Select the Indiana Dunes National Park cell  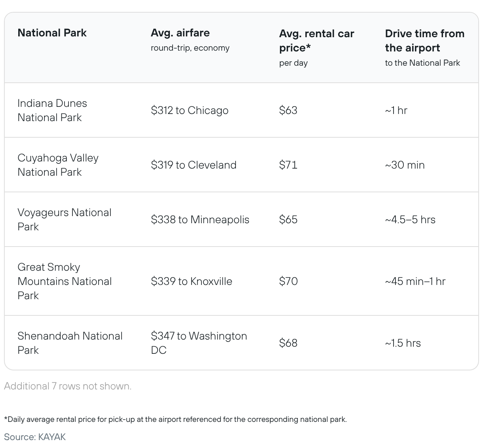click(x=52, y=110)
